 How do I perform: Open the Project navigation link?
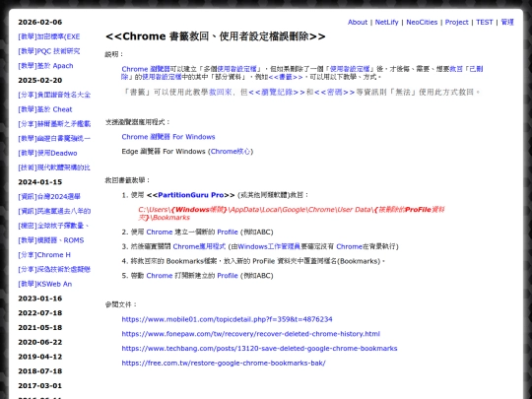coord(456,22)
